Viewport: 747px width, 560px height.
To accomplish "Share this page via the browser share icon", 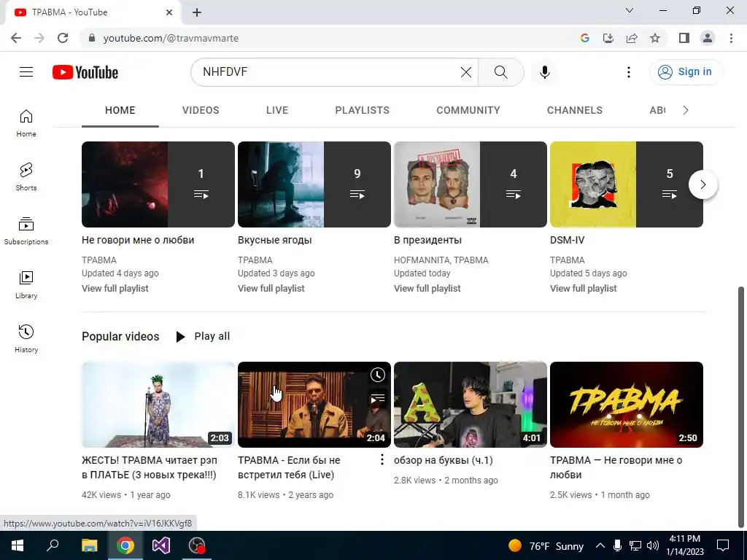I will (x=632, y=38).
